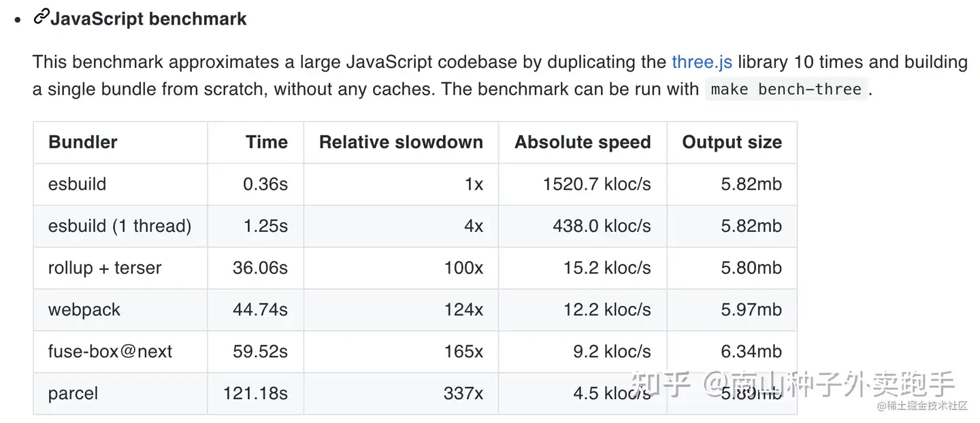Click the Time column header
This screenshot has height=423, width=980.
click(267, 142)
